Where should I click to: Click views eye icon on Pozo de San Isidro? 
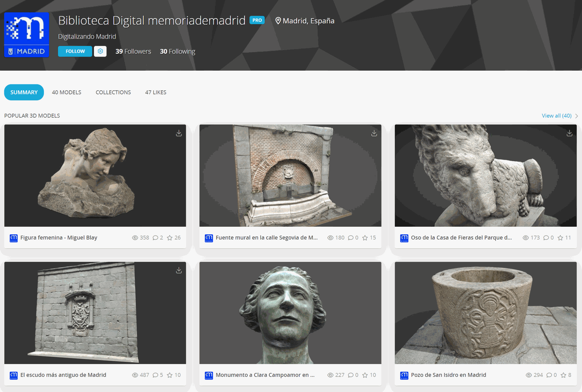529,375
